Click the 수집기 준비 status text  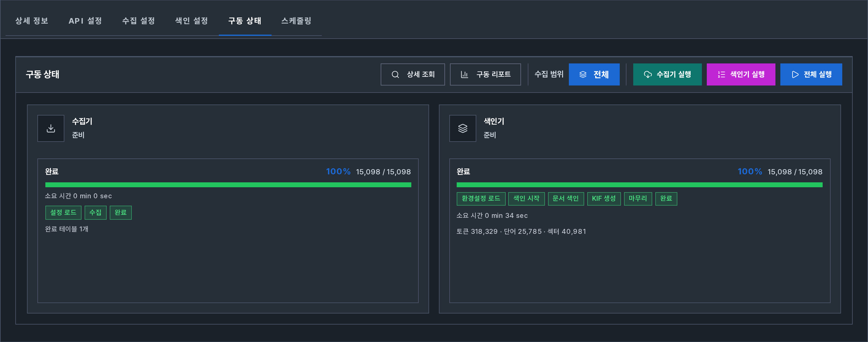[x=78, y=135]
